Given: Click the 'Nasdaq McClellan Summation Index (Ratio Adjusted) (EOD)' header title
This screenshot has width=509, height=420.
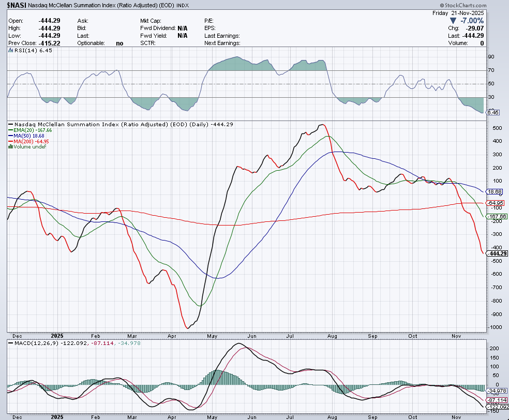Looking at the screenshot, I should coord(101,5).
